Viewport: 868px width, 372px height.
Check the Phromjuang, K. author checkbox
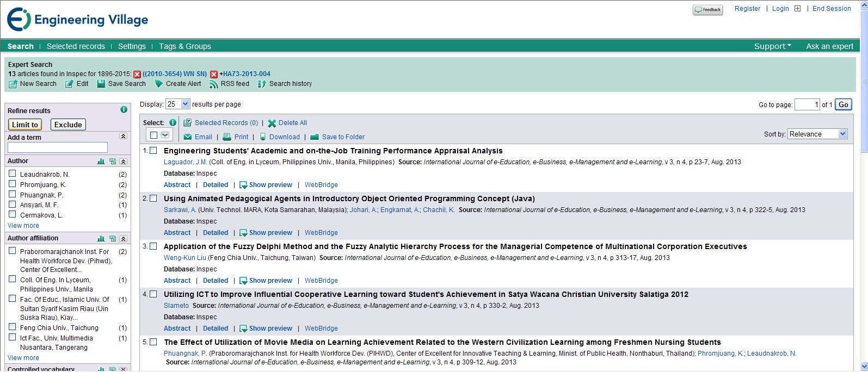pyautogui.click(x=12, y=184)
